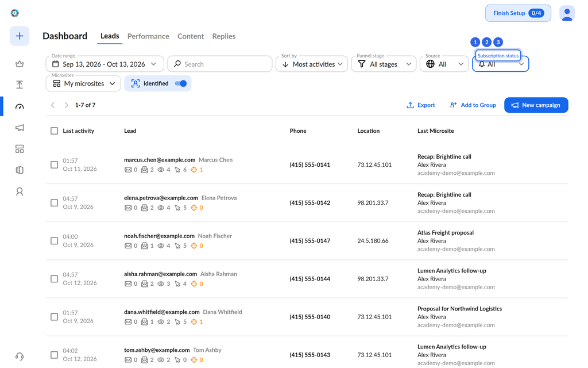Click phone number (415) 555-0147
The image size is (588, 368).
point(310,241)
